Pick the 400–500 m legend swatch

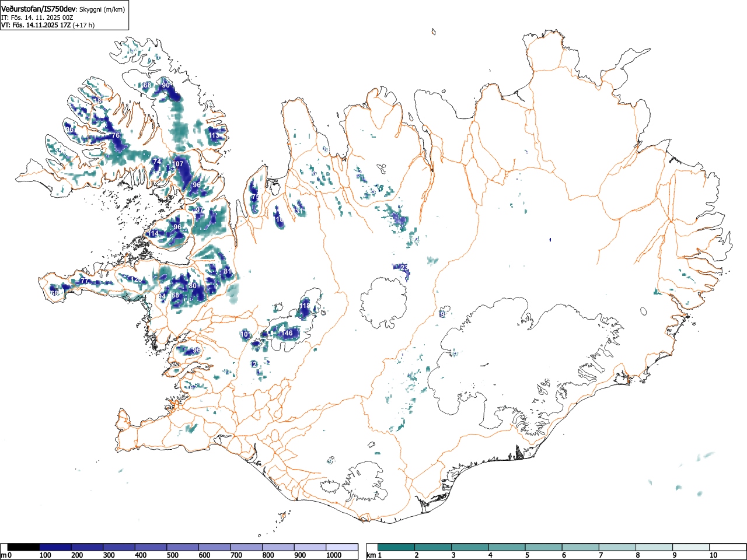151,547
